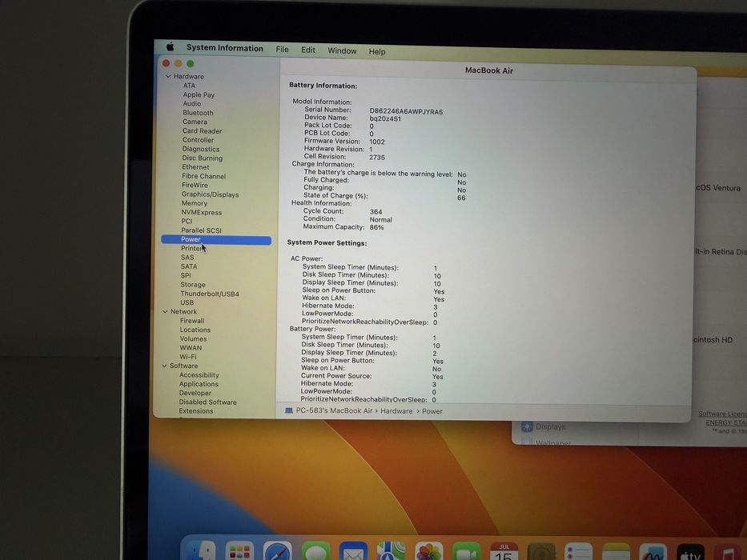Launch Safari from the Dock
Viewport: 747px width, 560px height.
coord(277,551)
